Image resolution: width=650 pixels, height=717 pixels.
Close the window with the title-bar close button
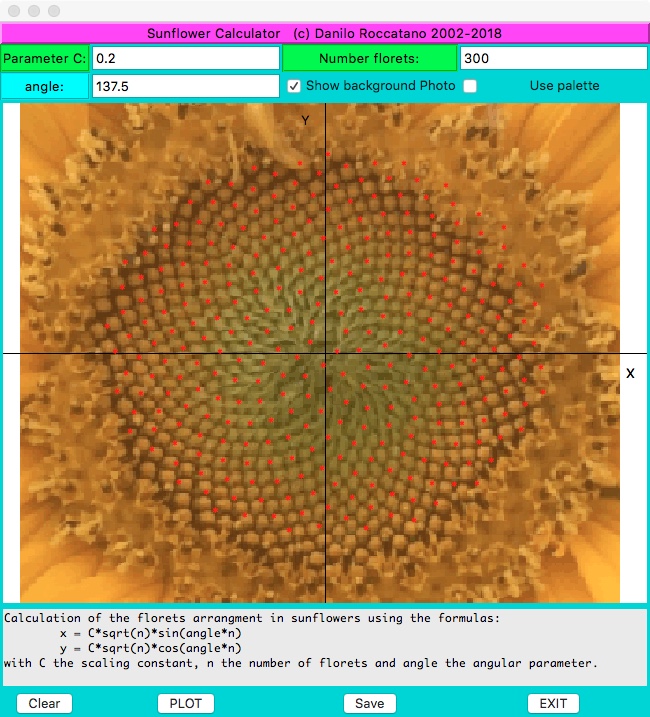(x=14, y=10)
